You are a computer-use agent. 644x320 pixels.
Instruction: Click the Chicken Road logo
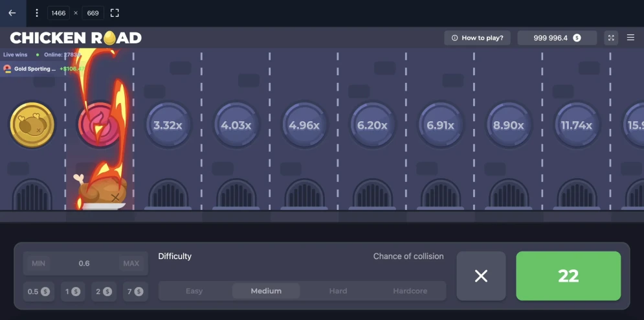point(76,38)
